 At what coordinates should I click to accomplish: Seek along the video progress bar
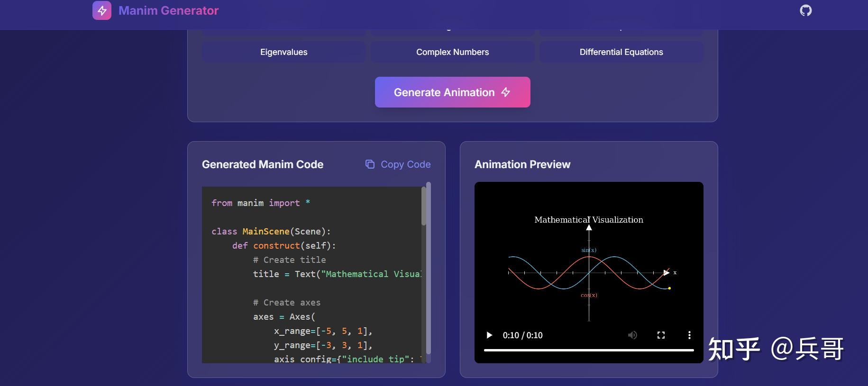[x=589, y=350]
